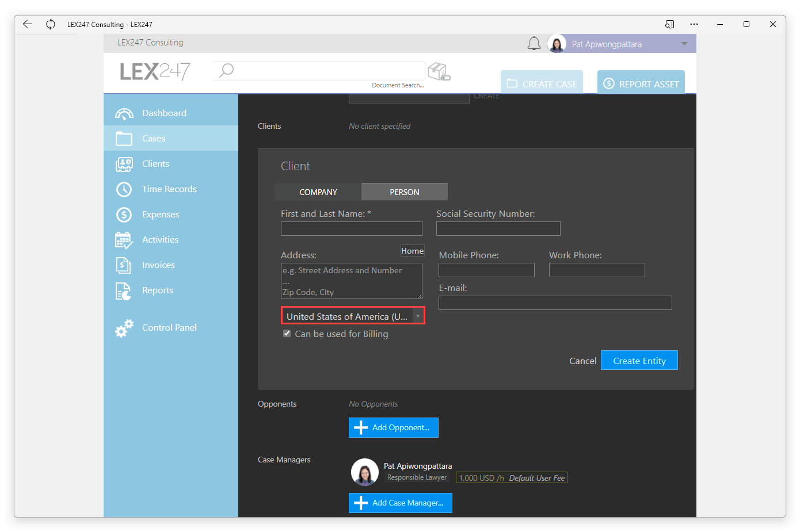Click Add Opponent button text
The image size is (800, 532).
click(x=401, y=427)
